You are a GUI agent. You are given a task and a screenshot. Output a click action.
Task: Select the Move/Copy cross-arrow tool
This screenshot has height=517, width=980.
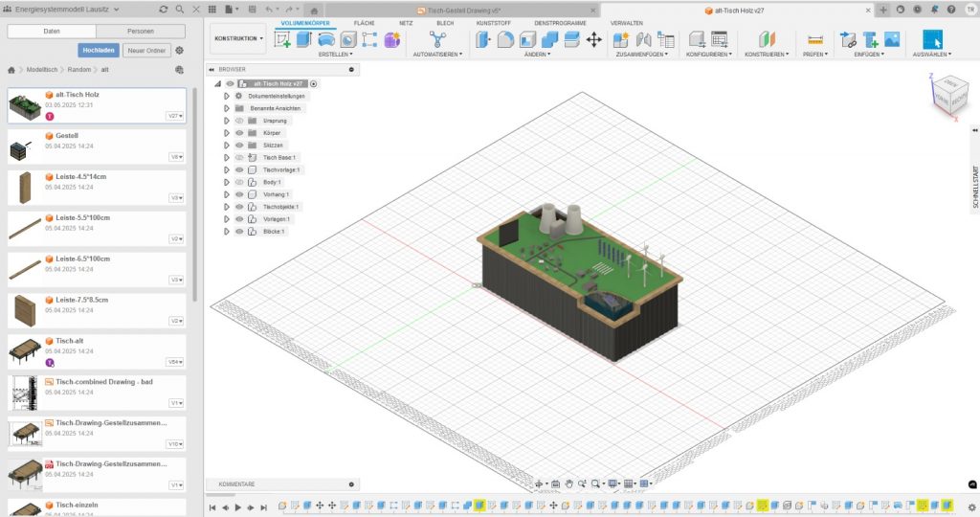pyautogui.click(x=593, y=39)
